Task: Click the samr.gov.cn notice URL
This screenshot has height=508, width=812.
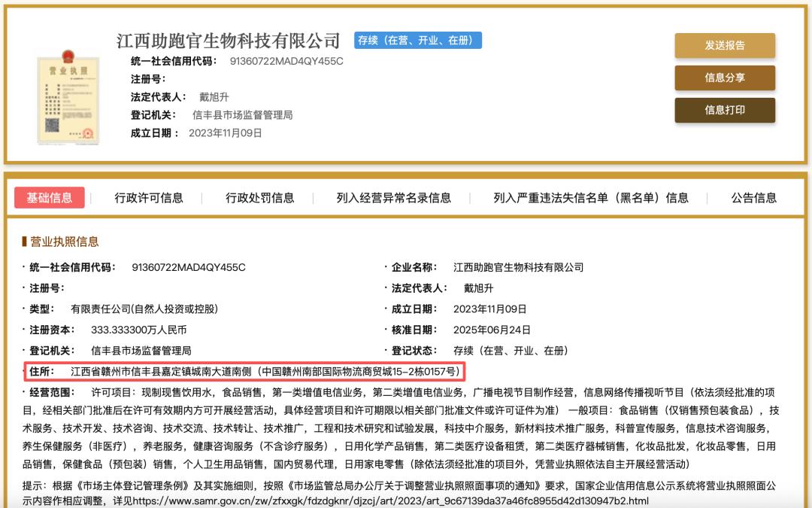Action: (390, 501)
